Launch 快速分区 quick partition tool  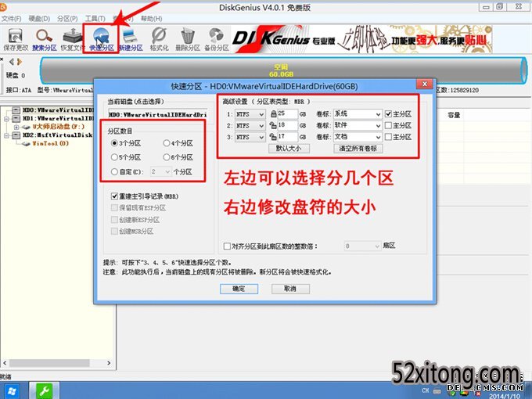101,40
